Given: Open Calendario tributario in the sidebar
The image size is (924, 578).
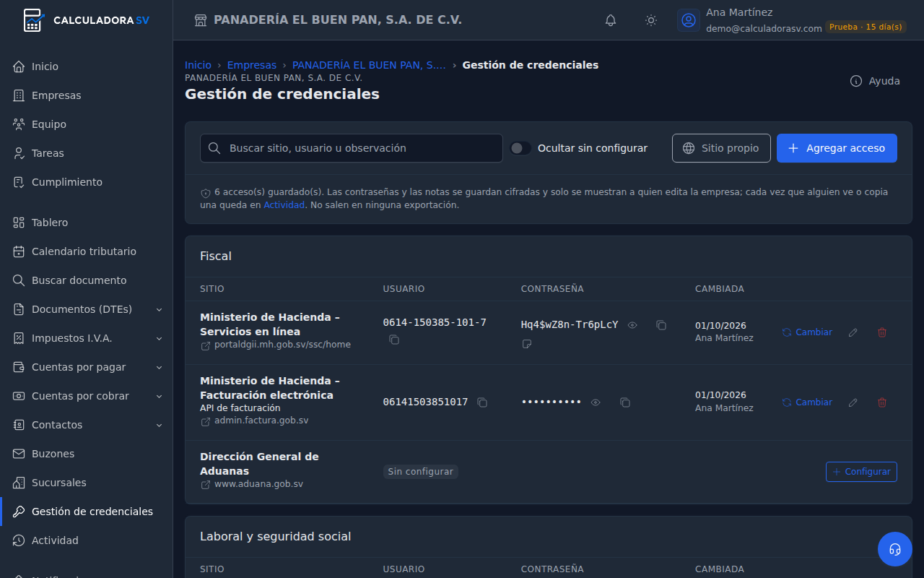Looking at the screenshot, I should click(87, 251).
